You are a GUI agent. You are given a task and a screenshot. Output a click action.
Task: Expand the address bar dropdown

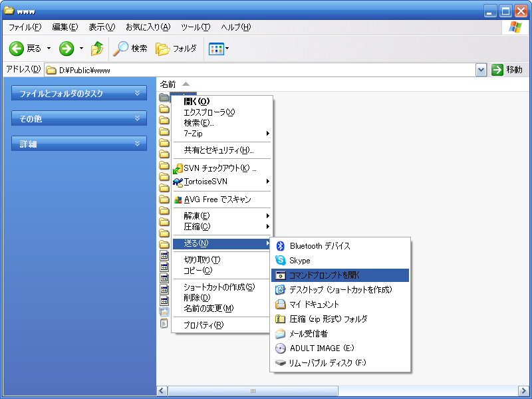coord(481,70)
